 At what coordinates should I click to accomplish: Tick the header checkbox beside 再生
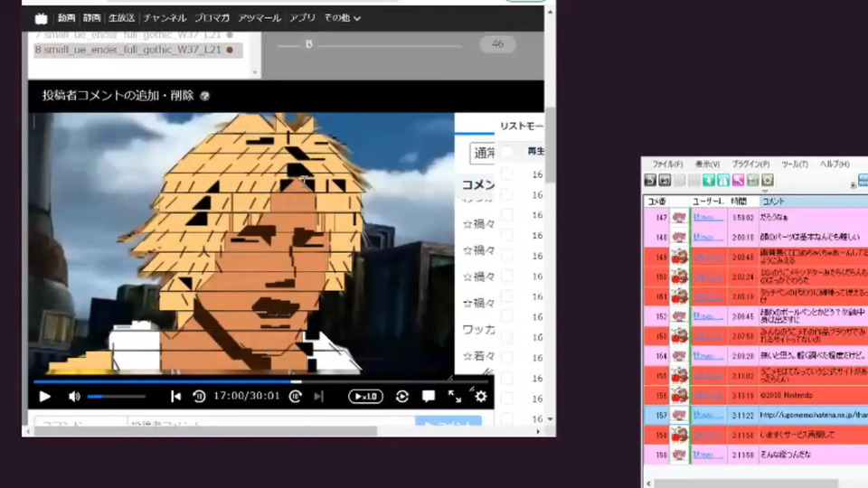pos(507,152)
